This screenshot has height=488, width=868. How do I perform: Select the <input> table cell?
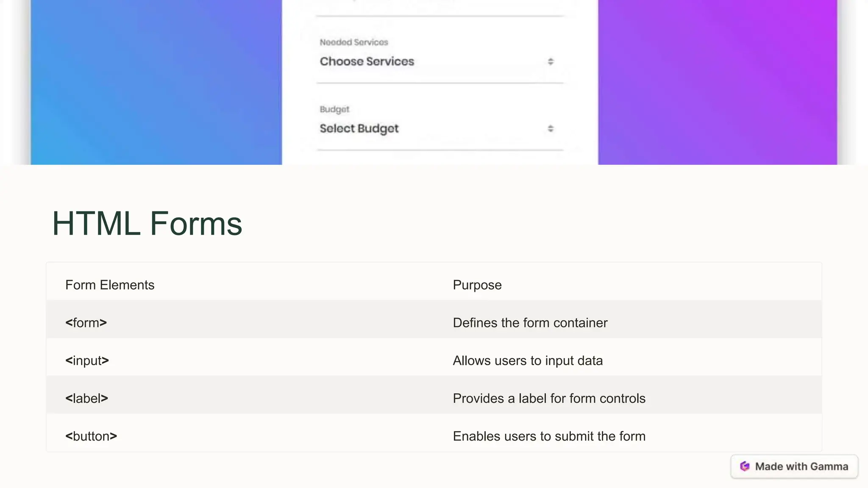(x=87, y=360)
